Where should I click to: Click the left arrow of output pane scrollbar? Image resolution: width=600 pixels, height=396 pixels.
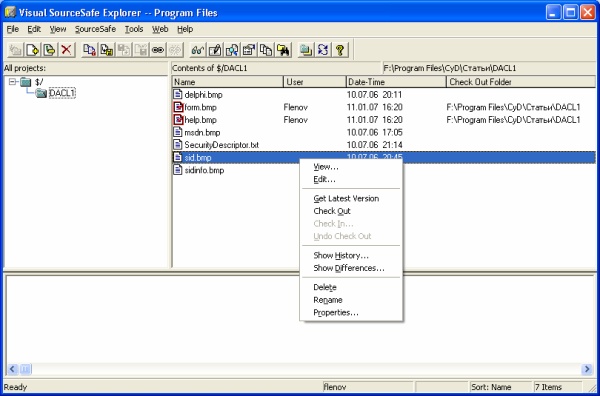[x=12, y=369]
